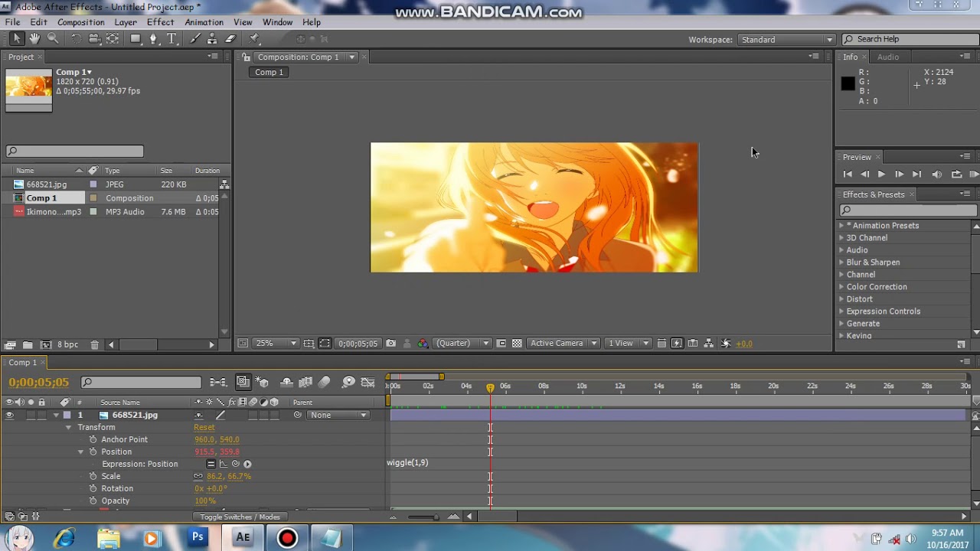The image size is (980, 551).
Task: Click the current time indicator in timeline
Action: click(x=490, y=387)
